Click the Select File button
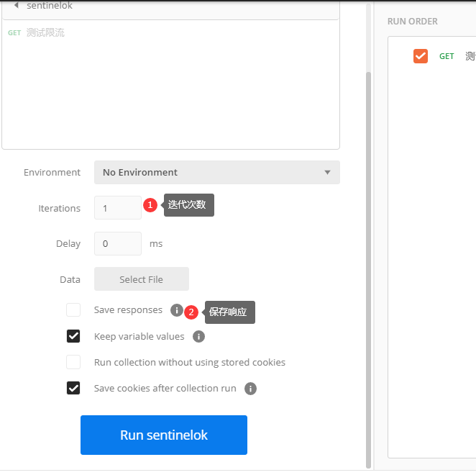The height and width of the screenshot is (475, 476). 142,279
